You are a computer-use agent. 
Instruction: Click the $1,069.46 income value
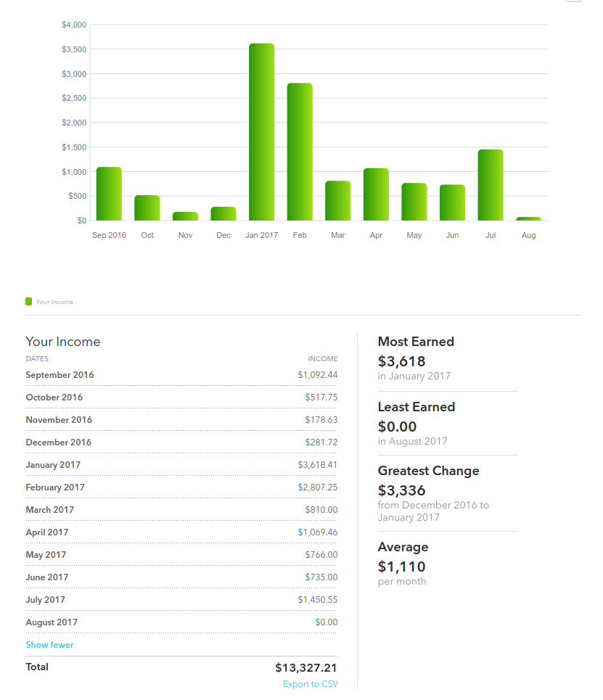pos(318,532)
